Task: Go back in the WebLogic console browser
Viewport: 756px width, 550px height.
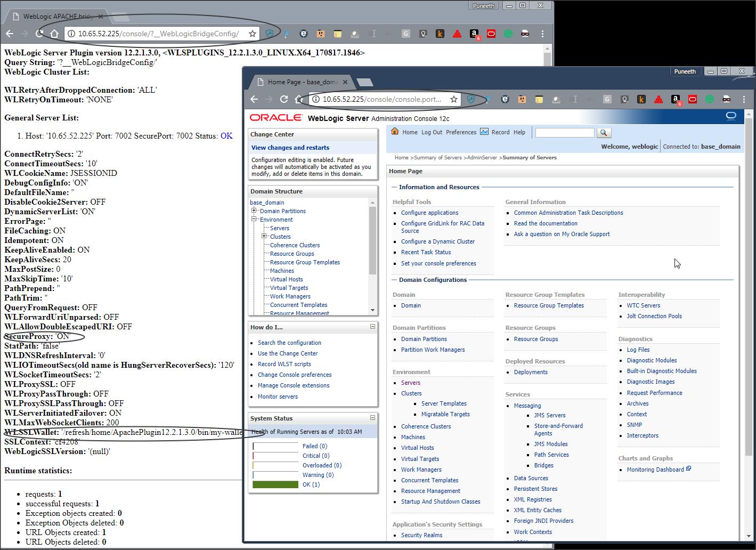Action: (x=254, y=99)
